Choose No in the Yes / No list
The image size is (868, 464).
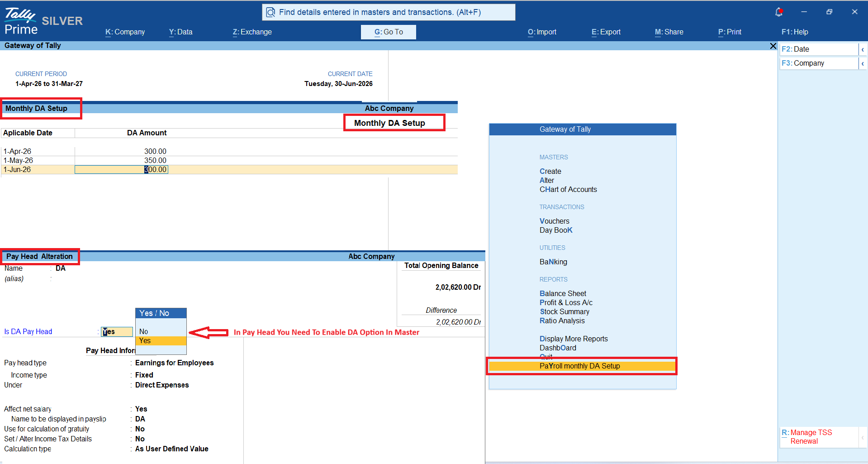161,332
